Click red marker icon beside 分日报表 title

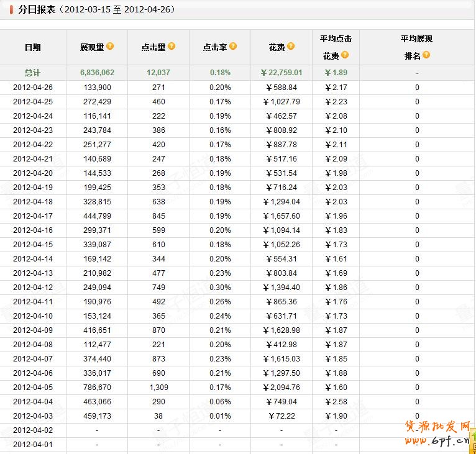12,10
